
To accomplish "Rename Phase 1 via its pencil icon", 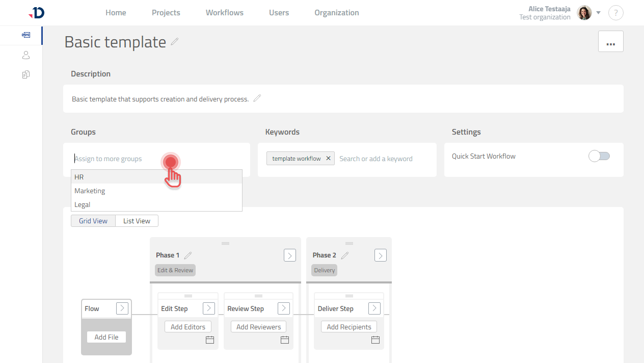I will point(188,254).
